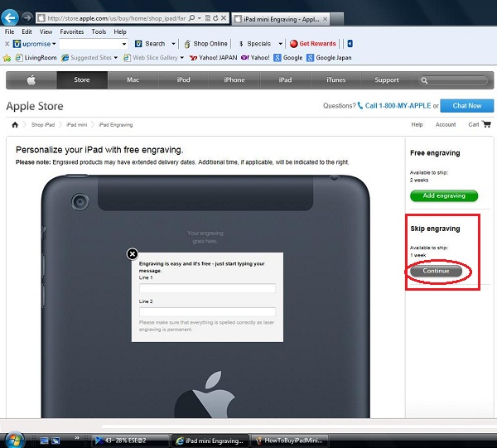Image resolution: width=497 pixels, height=448 pixels.
Task: Close the Upromise toolbar with its X
Action: pos(7,44)
